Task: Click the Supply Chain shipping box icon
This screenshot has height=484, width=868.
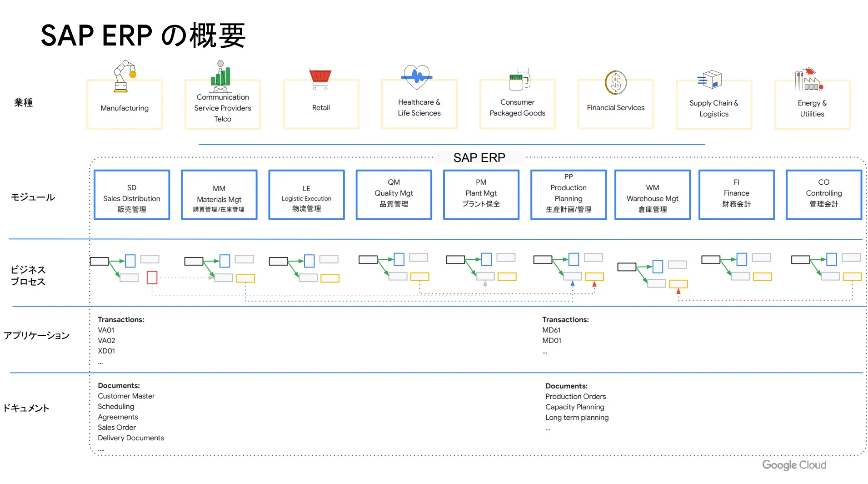Action: [710, 80]
